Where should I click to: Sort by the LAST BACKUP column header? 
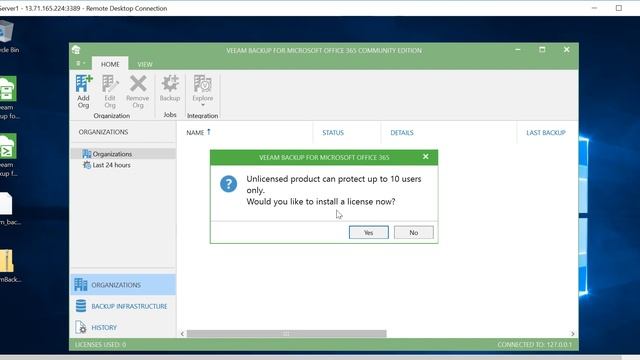(x=546, y=133)
